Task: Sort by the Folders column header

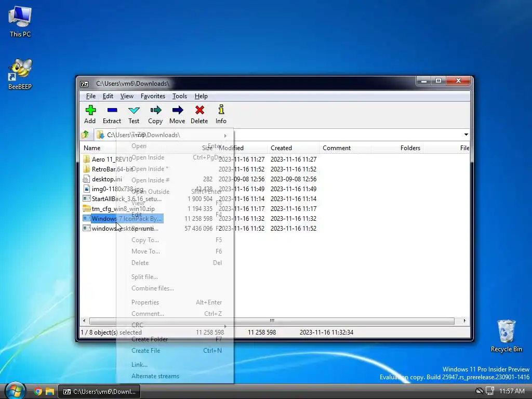Action: pyautogui.click(x=397, y=148)
